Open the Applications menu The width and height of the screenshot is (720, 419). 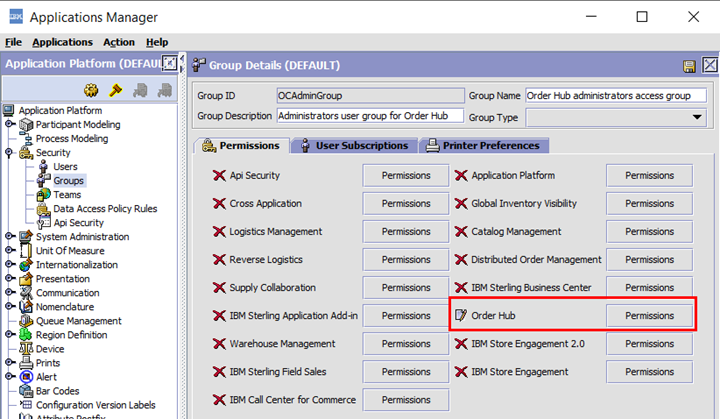[x=62, y=42]
